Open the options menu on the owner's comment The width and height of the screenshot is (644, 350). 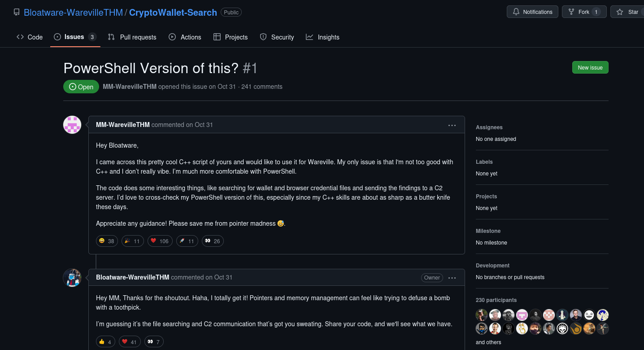(452, 278)
